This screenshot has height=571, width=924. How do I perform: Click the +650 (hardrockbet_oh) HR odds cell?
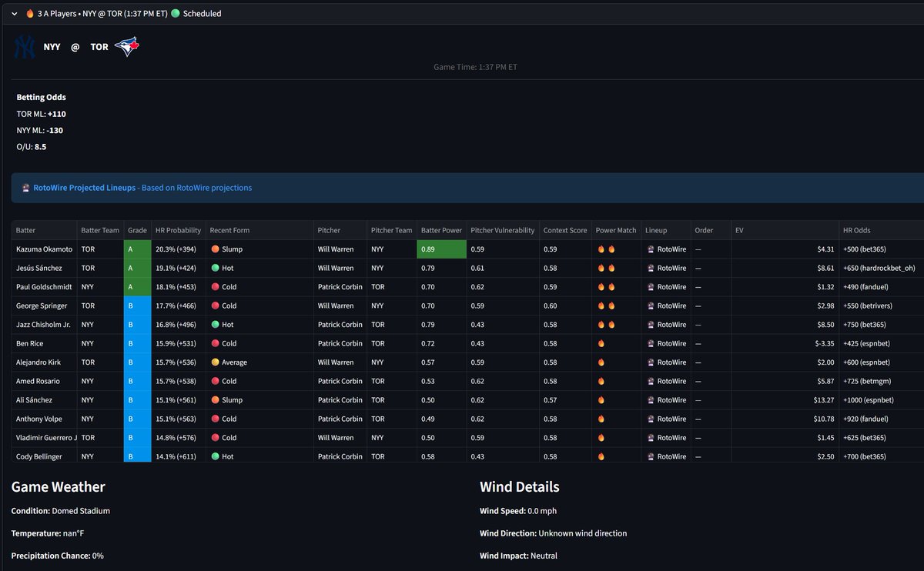(882, 269)
